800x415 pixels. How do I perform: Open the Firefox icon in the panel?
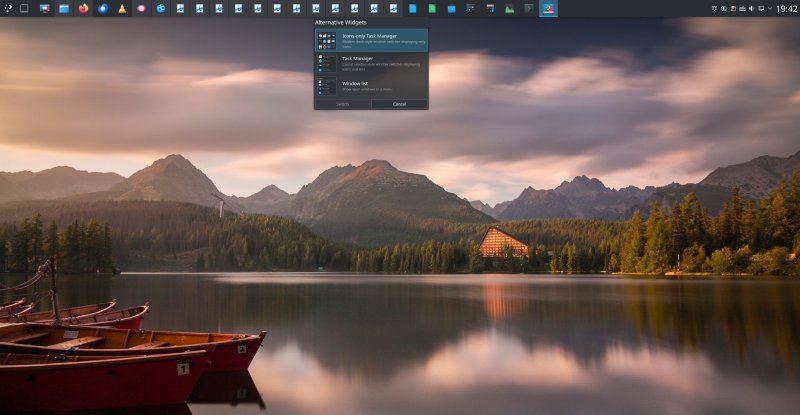point(83,8)
